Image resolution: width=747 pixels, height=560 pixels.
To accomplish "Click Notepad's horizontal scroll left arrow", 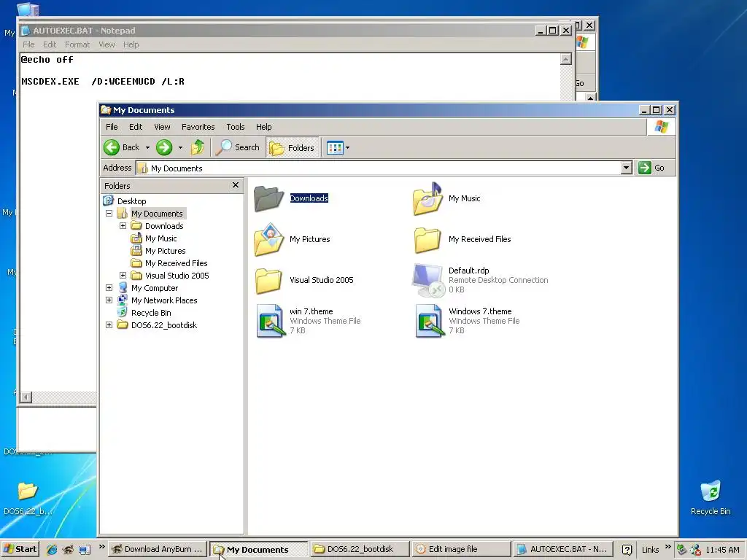I will pos(26,397).
